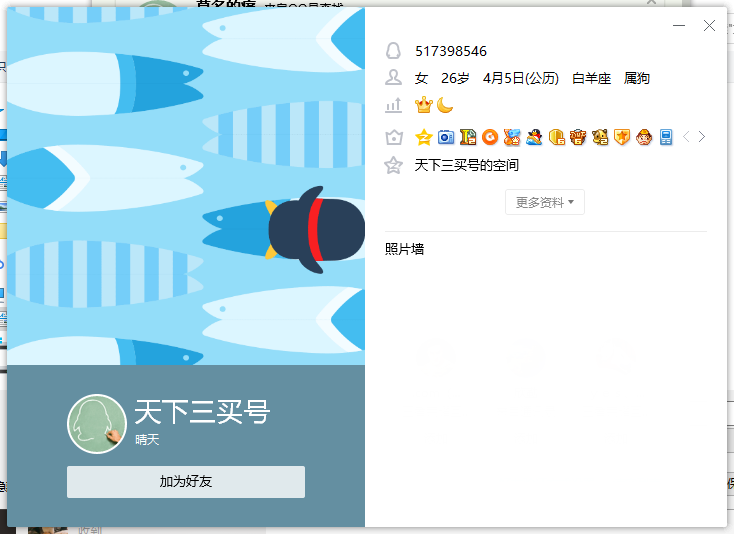Screen dimensions: 734x534
Task: Click the fish and penguin cover image
Action: [x=186, y=186]
